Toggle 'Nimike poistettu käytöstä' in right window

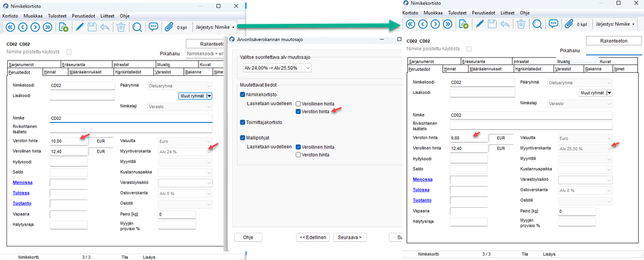click(x=469, y=49)
